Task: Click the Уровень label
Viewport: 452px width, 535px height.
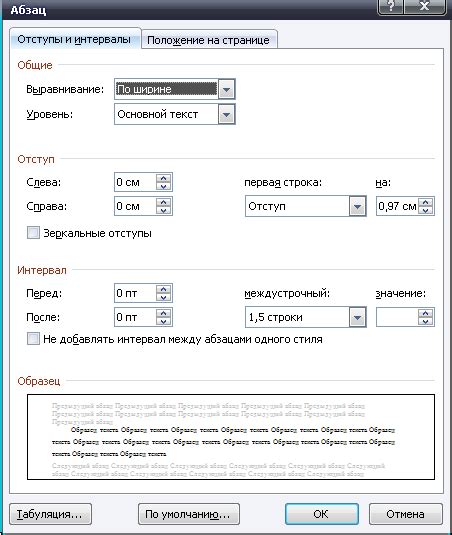Action: tap(50, 114)
